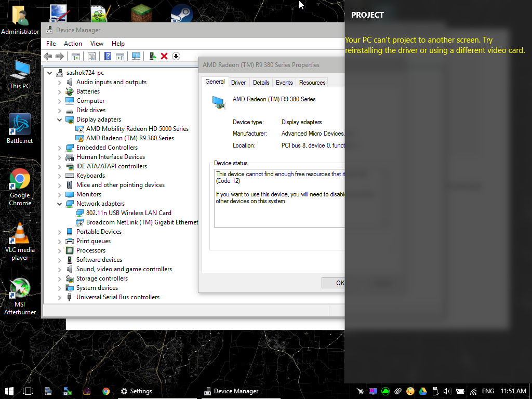Viewport: 532px width, 399px height.
Task: Open the blue Help question-mark toolbar icon
Action: pos(108,56)
